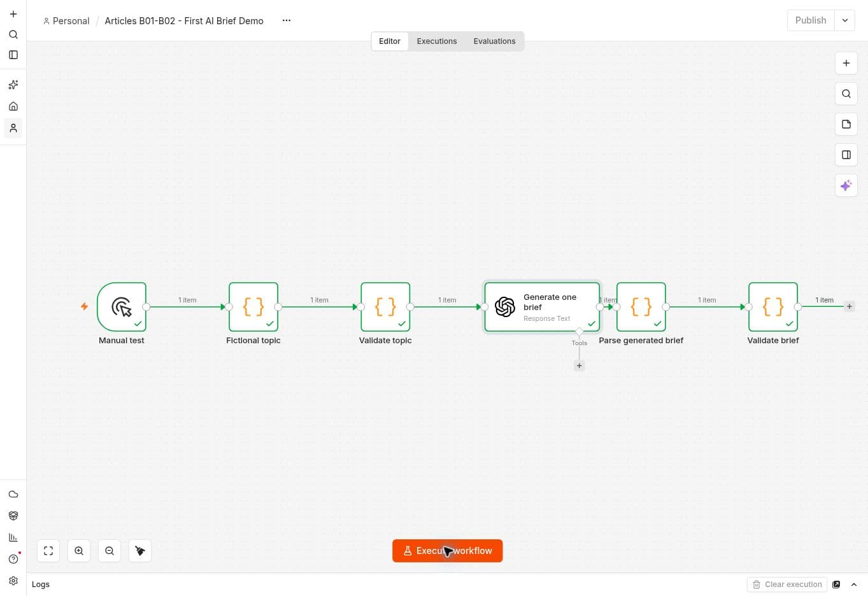Switch to the Executions tab
Viewport: 868px width, 596px height.
click(437, 41)
